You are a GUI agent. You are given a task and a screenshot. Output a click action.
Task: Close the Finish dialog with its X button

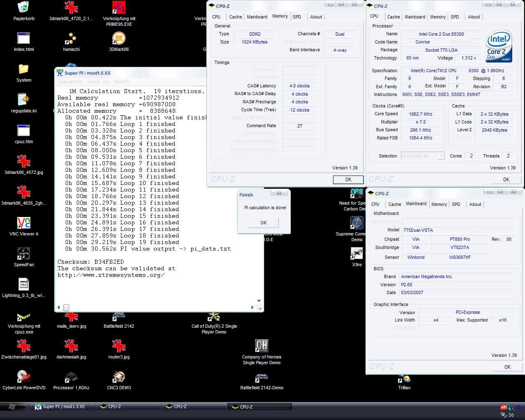click(x=279, y=193)
